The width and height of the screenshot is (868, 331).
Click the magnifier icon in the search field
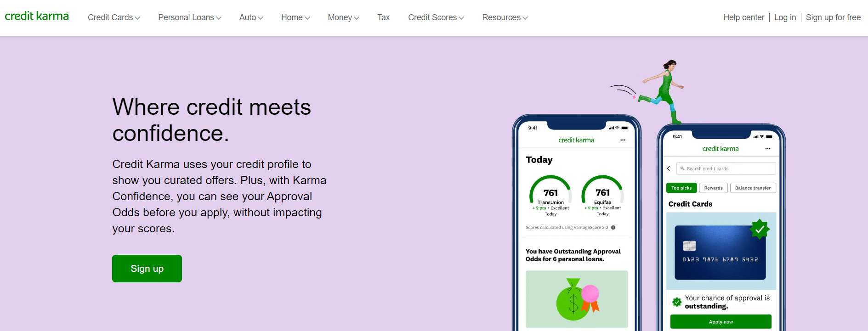click(682, 168)
